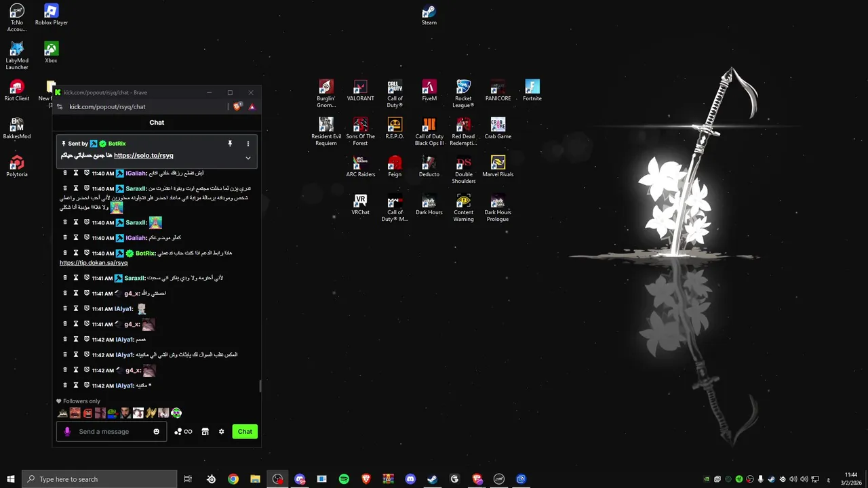Timeout g4_x on the 11:42 AM message
The width and height of the screenshot is (868, 488).
(x=76, y=370)
